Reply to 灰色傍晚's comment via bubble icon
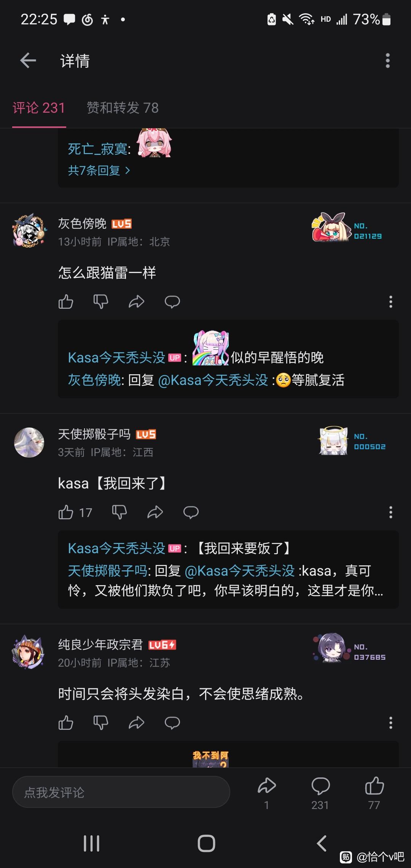 (172, 302)
